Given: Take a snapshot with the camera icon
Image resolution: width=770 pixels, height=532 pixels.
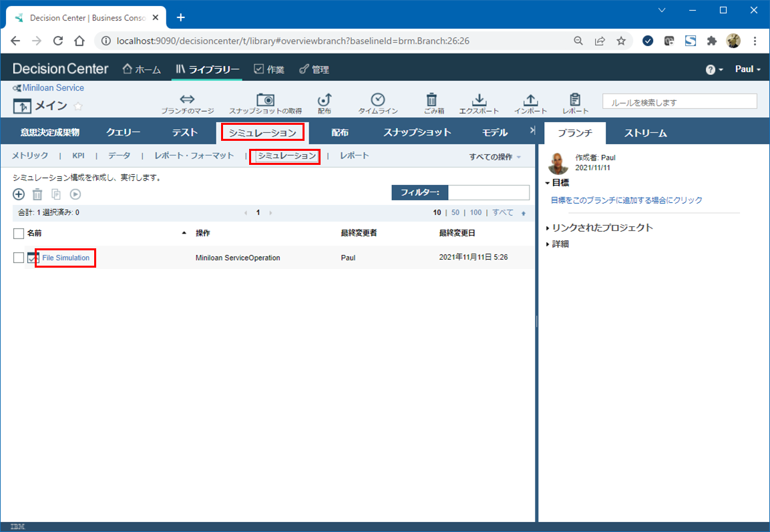Looking at the screenshot, I should (265, 99).
